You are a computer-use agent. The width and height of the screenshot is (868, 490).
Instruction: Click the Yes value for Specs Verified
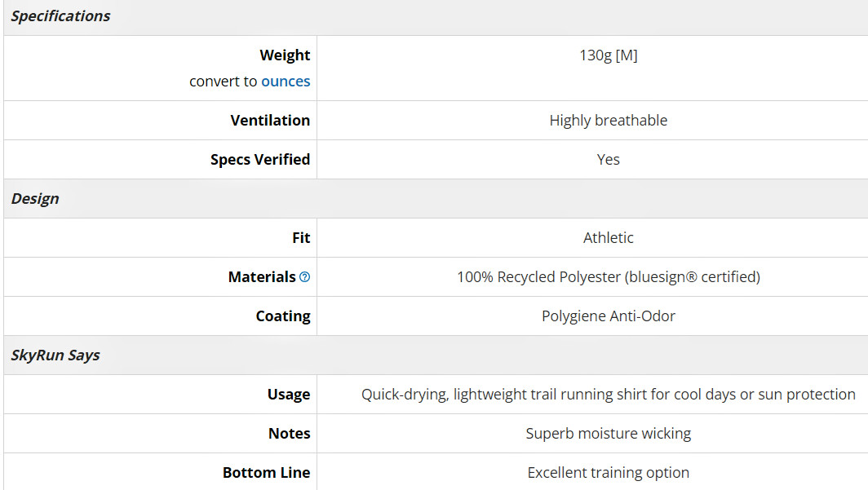click(609, 159)
